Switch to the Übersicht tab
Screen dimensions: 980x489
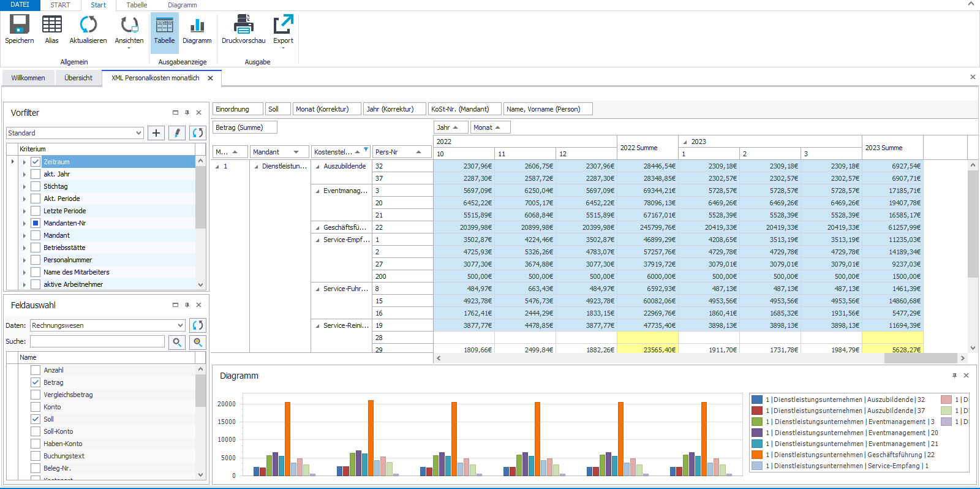(x=78, y=78)
